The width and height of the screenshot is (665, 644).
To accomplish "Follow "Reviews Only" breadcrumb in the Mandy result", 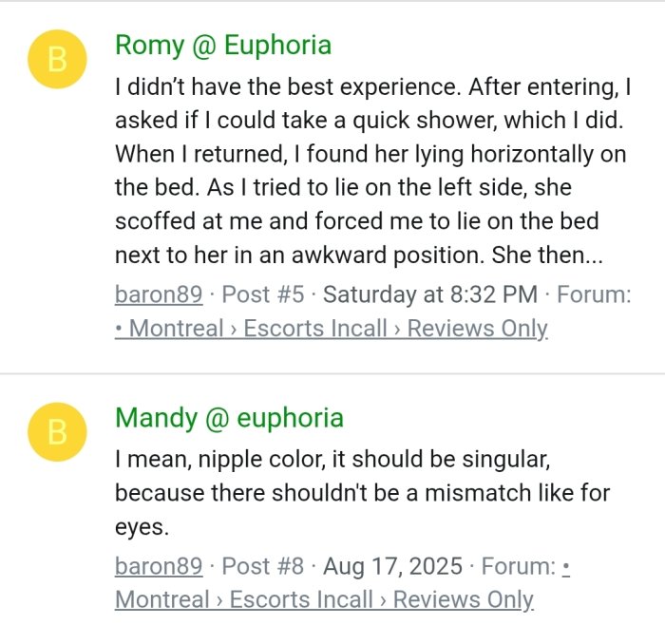I will click(x=464, y=600).
